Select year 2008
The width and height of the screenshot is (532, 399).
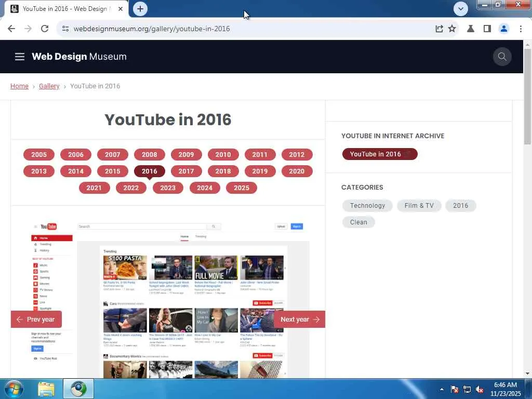[149, 155]
